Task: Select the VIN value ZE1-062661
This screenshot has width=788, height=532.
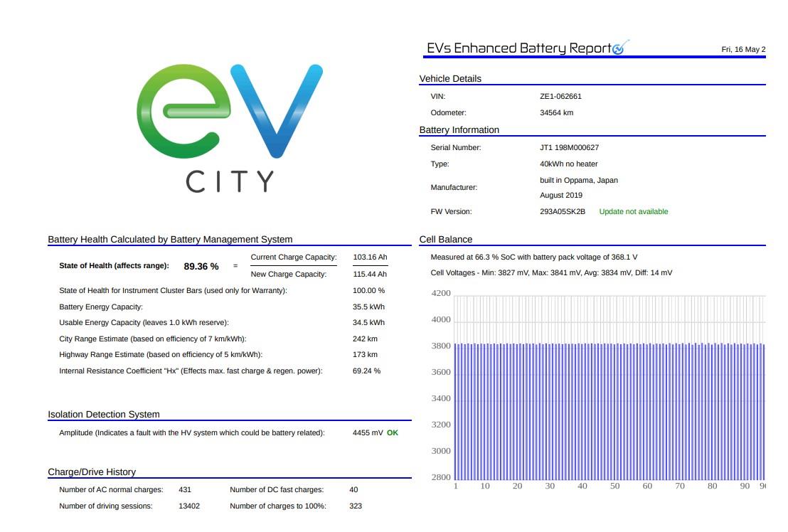Action: 560,96
